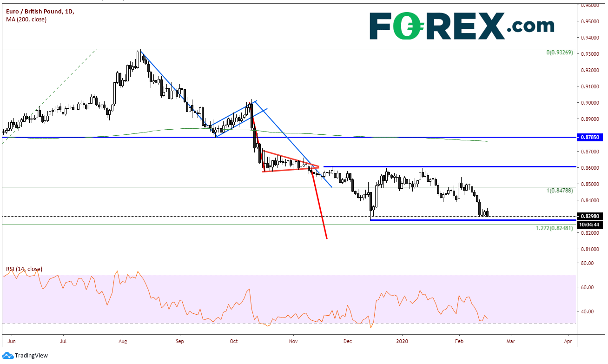This screenshot has width=608, height=364.
Task: Select the 0(0.93269) Fibonacci level label
Action: click(x=560, y=53)
